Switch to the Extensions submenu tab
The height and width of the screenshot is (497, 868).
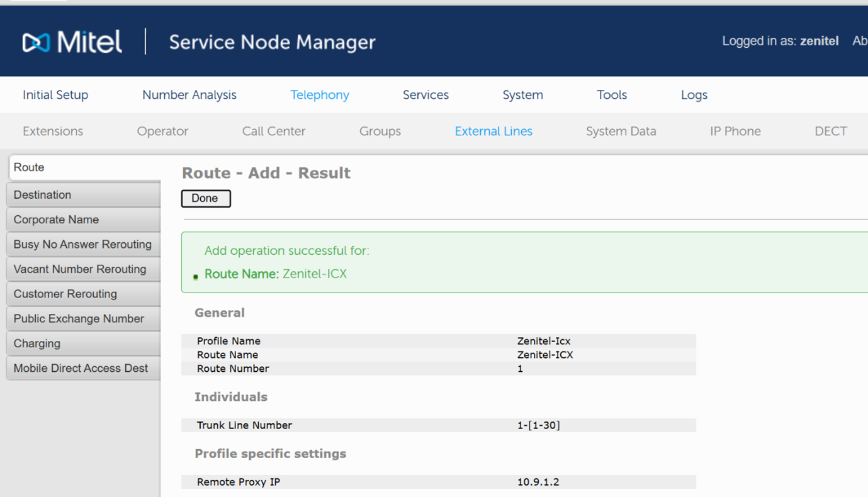(53, 131)
